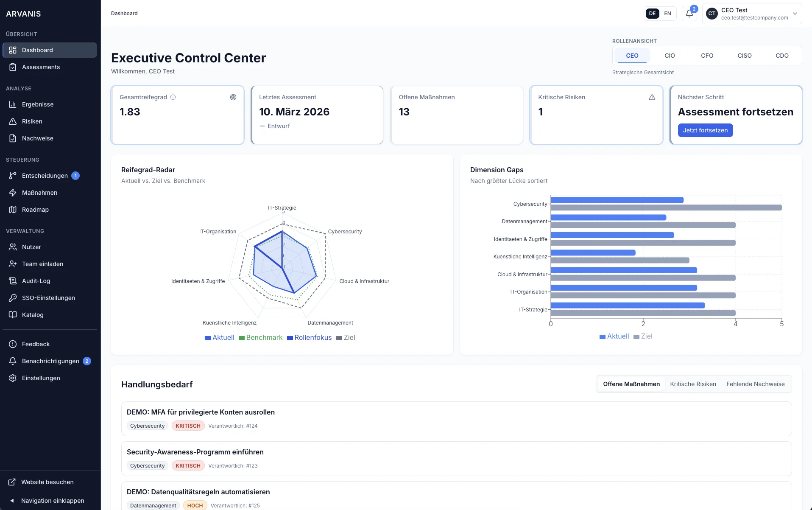Click the Risiken warning triangle icon
This screenshot has height=510, width=812.
coord(13,121)
